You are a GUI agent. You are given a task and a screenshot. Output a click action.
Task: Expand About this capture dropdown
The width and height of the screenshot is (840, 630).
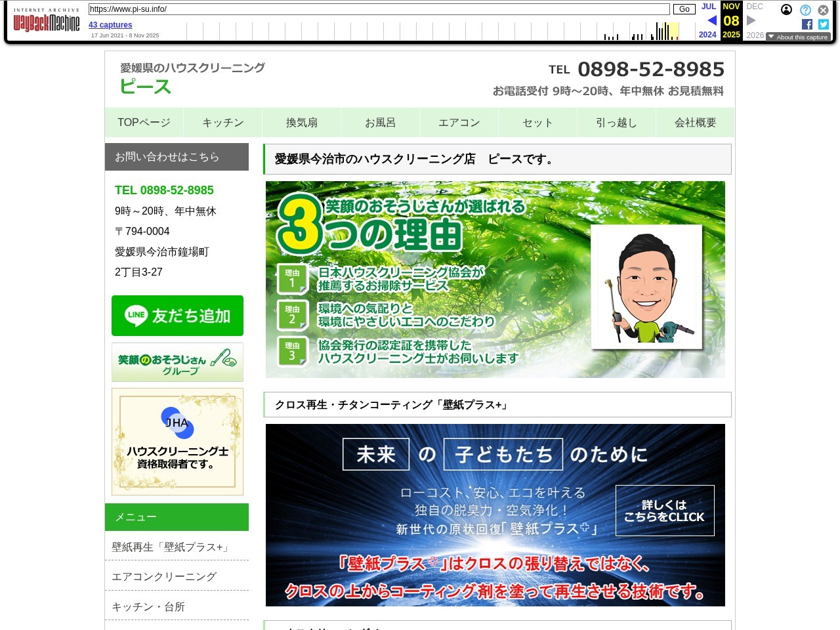click(798, 37)
